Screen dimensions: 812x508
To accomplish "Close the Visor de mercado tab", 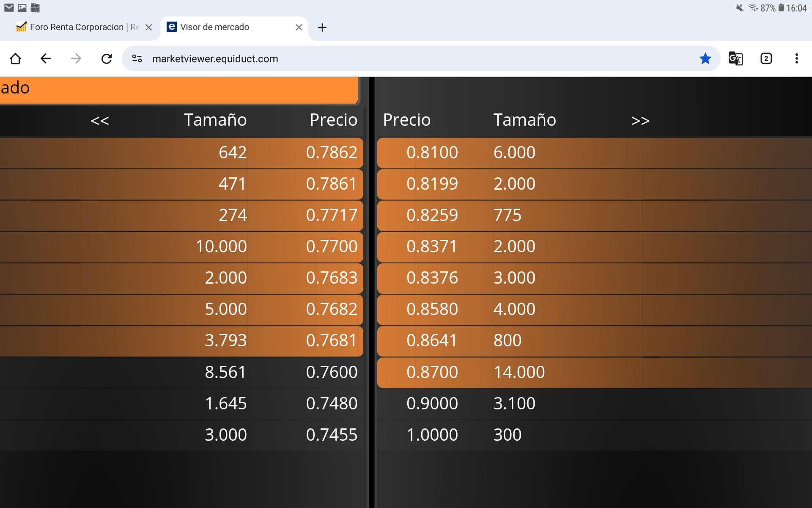I will (x=299, y=28).
